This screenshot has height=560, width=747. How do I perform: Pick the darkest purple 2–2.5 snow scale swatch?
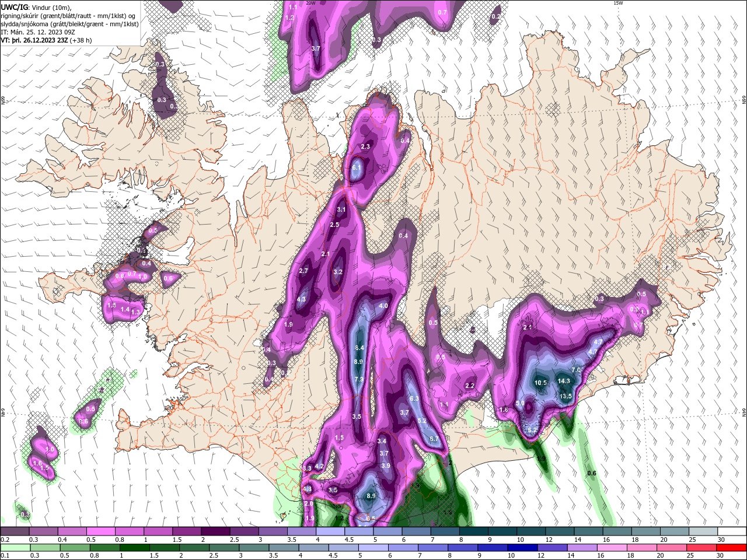pos(215,531)
